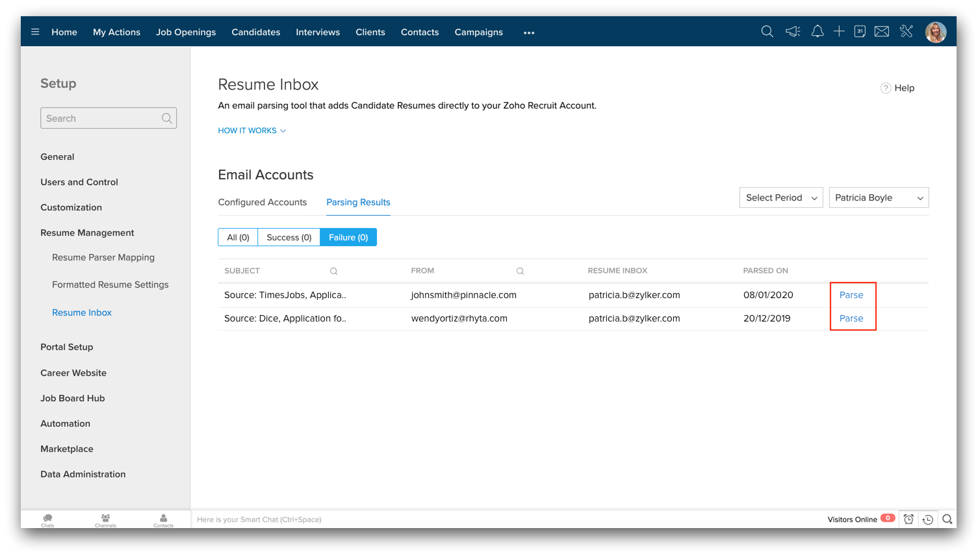The width and height of the screenshot is (980, 556).
Task: Expand HOW IT WORKS section
Action: tap(252, 131)
